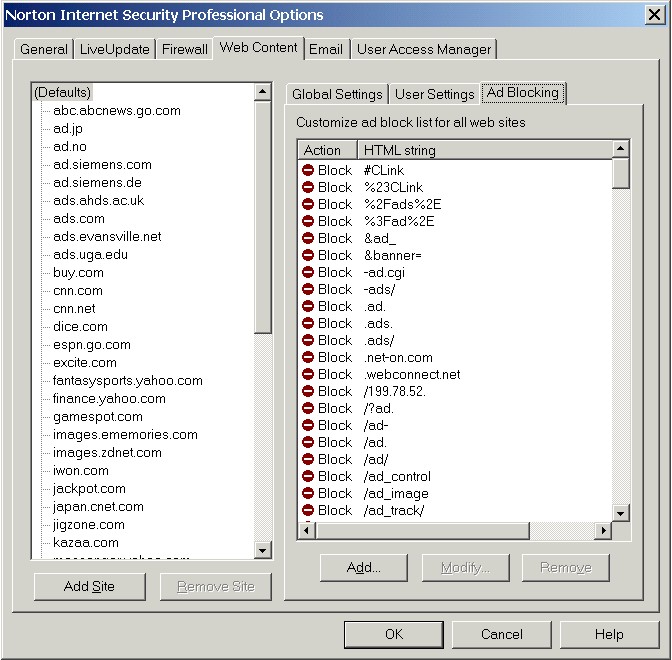Viewport: 672px width, 660px height.
Task: Select images.zdnet.com in site tree
Action: (107, 453)
